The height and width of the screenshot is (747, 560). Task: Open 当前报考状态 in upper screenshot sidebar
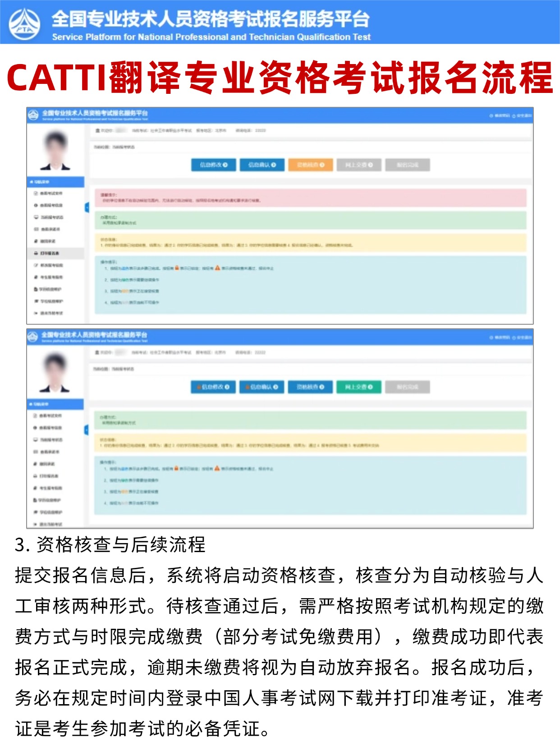(49, 217)
